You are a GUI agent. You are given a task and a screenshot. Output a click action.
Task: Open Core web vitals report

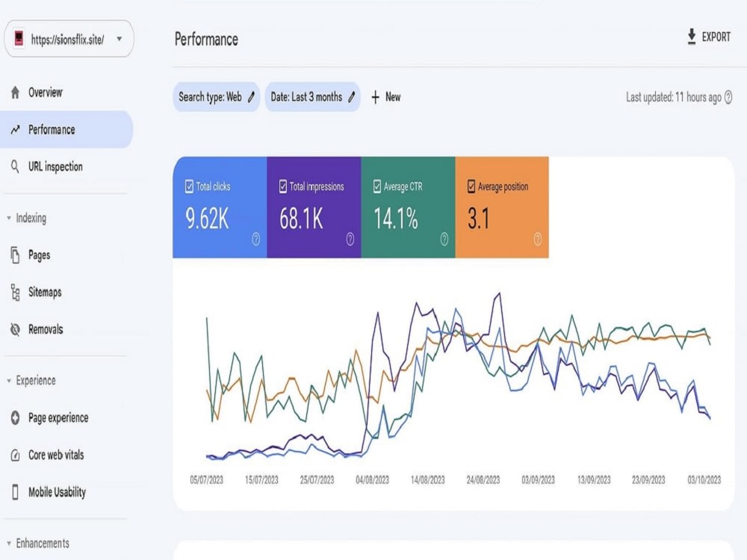click(x=56, y=455)
